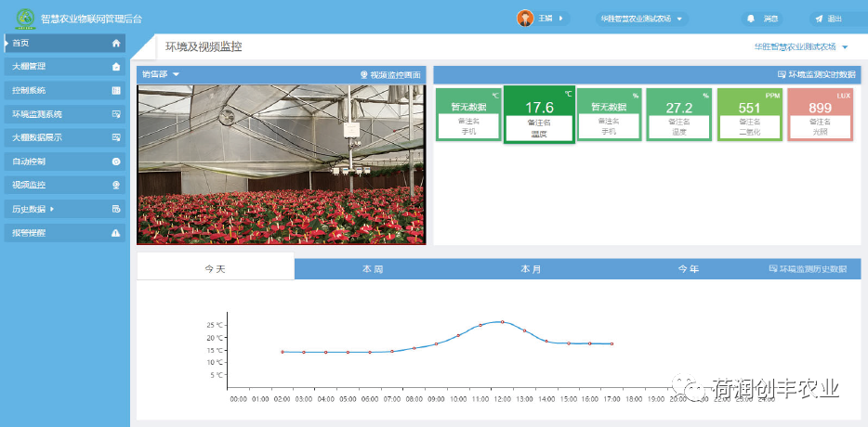Click the chart data point at 17:00
This screenshot has height=427, width=868.
[x=612, y=344]
